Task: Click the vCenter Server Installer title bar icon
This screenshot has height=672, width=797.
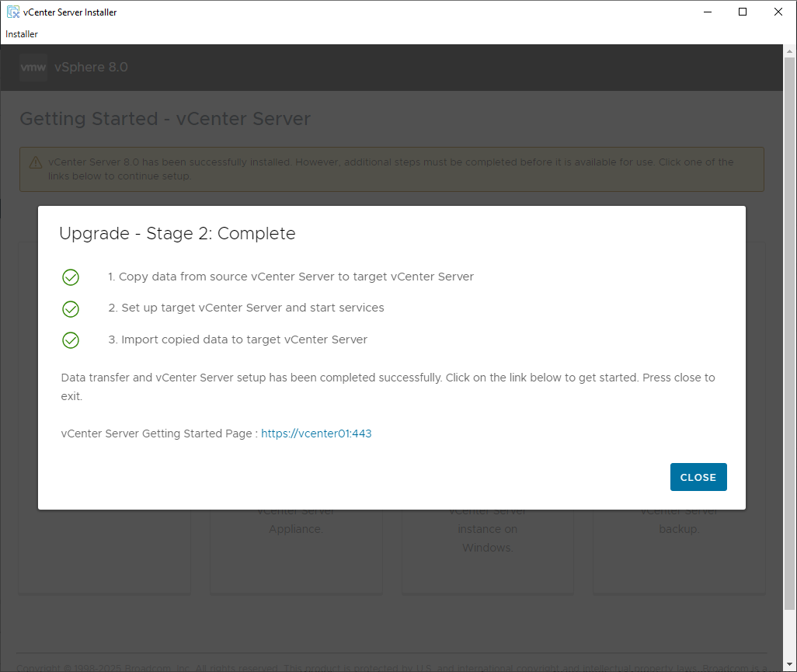Action: click(12, 12)
